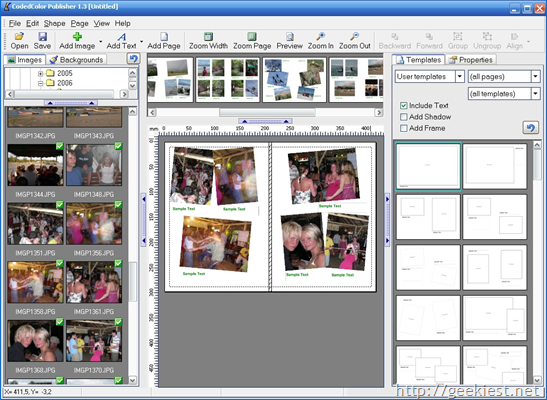The image size is (547, 400).
Task: Open the User templates dropdown
Action: click(430, 76)
